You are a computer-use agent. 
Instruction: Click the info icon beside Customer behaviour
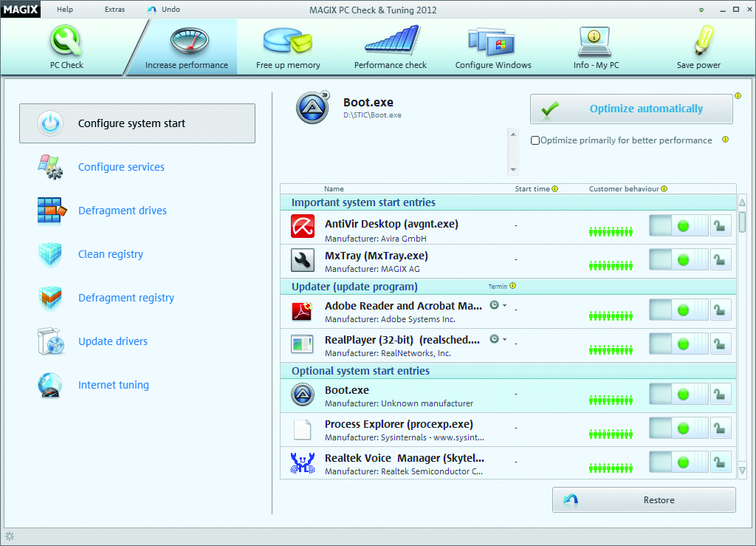click(664, 188)
